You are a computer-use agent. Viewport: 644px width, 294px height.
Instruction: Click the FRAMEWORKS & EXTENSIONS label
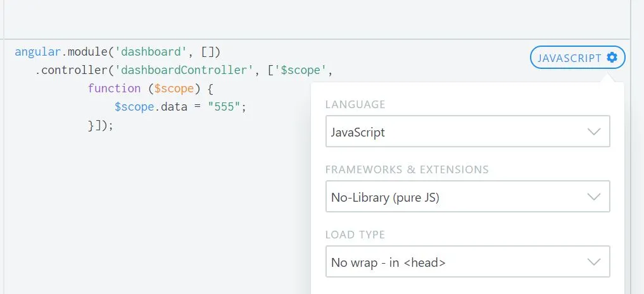pyautogui.click(x=407, y=169)
